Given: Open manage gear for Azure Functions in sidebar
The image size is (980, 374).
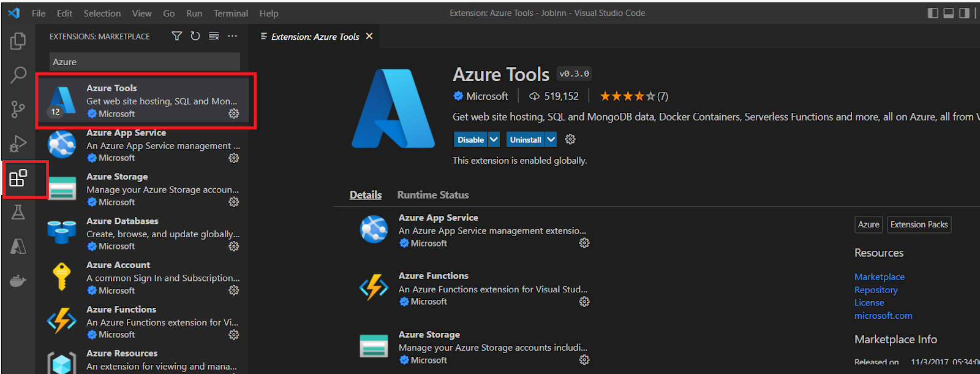Looking at the screenshot, I should point(234,334).
